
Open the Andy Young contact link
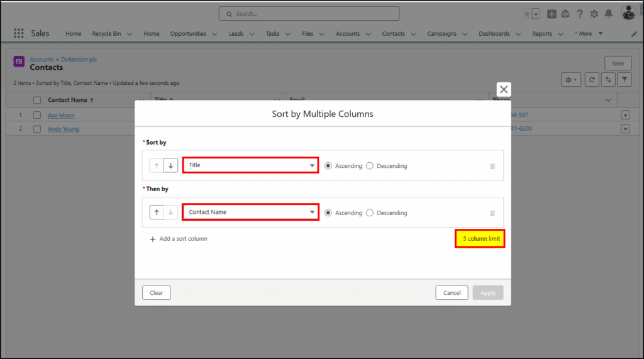(64, 129)
